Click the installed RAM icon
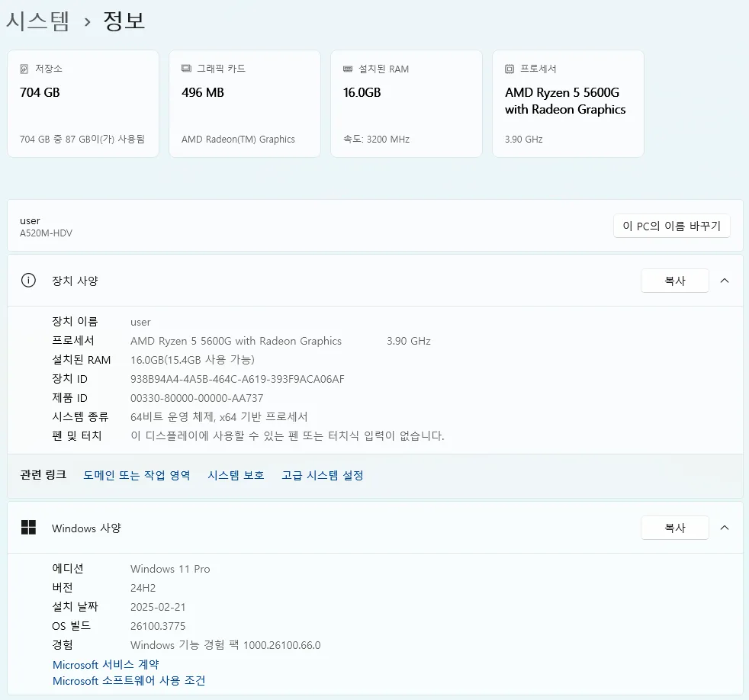The image size is (749, 700). [348, 69]
